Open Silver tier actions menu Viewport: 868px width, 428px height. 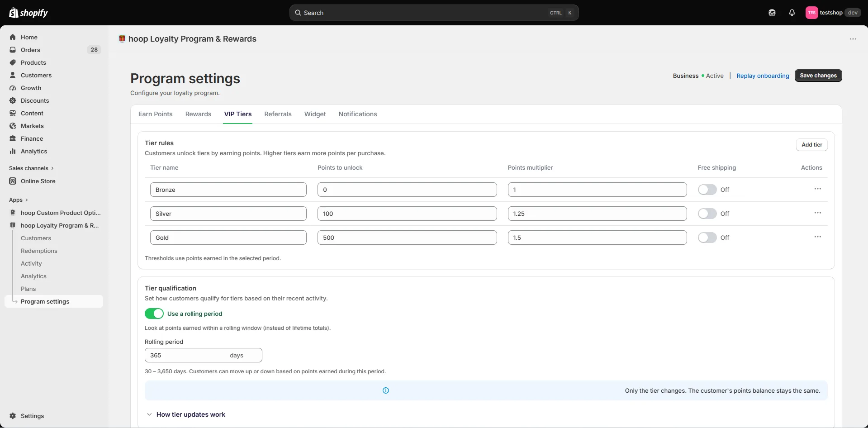817,213
